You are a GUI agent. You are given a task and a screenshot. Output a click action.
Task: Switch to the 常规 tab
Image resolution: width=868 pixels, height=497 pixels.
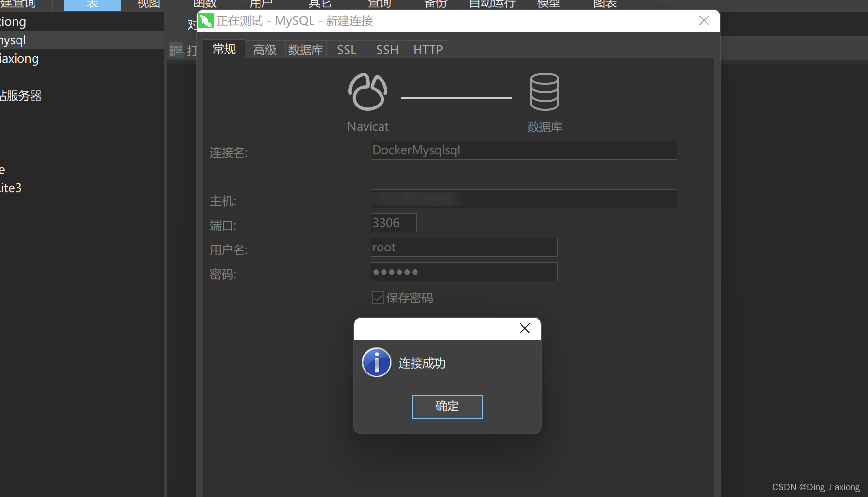(224, 49)
